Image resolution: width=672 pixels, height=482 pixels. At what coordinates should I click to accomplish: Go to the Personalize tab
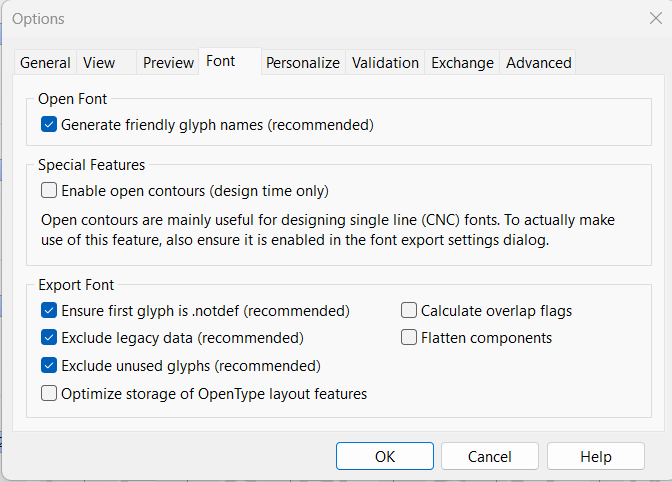tap(303, 62)
